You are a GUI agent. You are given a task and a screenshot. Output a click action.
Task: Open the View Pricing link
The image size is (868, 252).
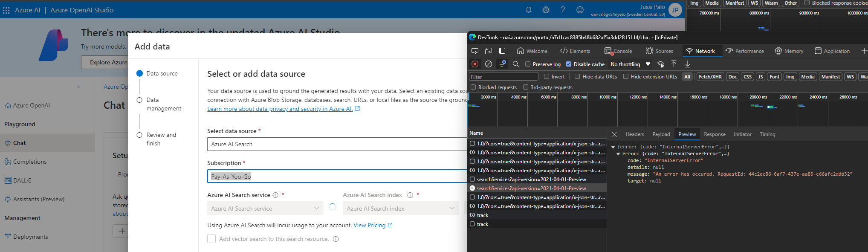pyautogui.click(x=373, y=225)
